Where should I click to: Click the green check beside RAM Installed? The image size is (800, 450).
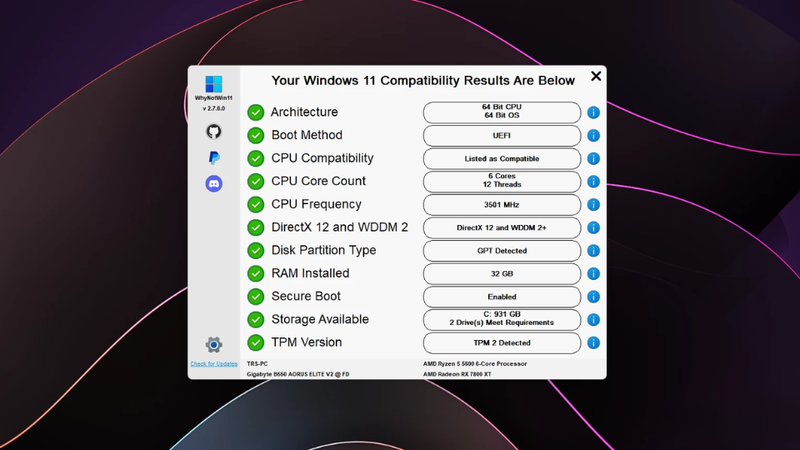click(x=256, y=273)
